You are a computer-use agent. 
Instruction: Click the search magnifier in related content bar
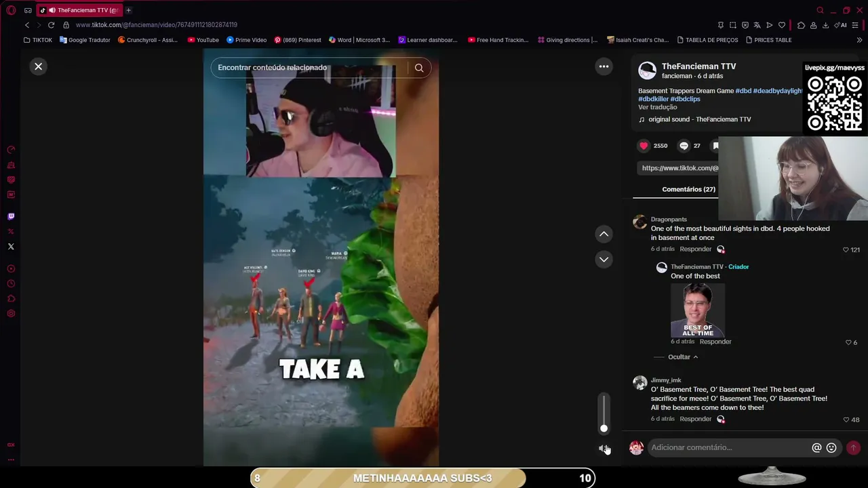[x=419, y=68]
